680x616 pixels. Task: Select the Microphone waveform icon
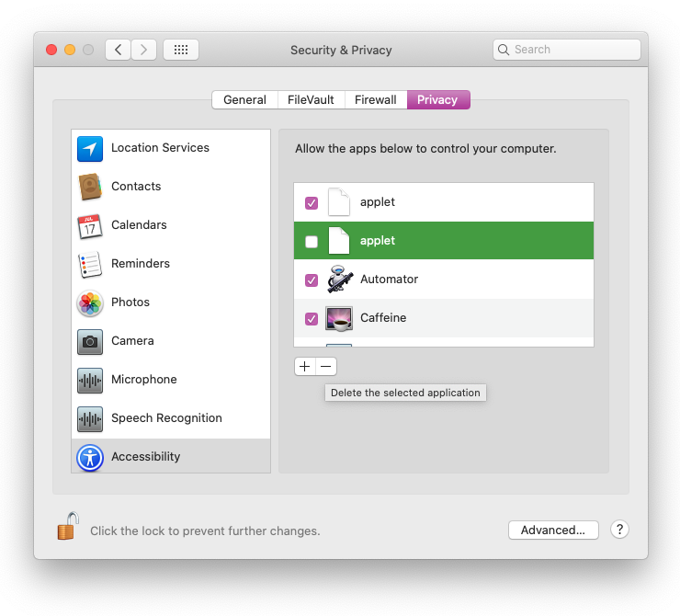click(90, 380)
